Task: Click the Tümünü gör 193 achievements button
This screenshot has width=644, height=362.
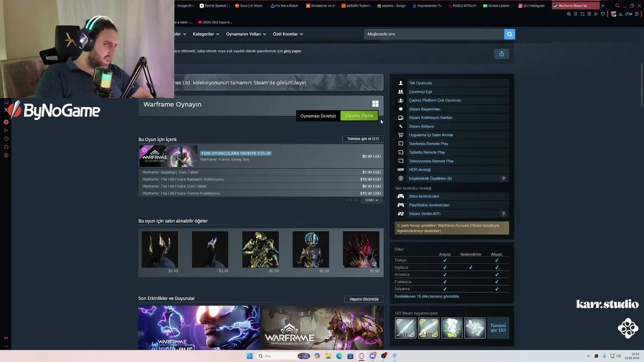Action: tap(498, 328)
